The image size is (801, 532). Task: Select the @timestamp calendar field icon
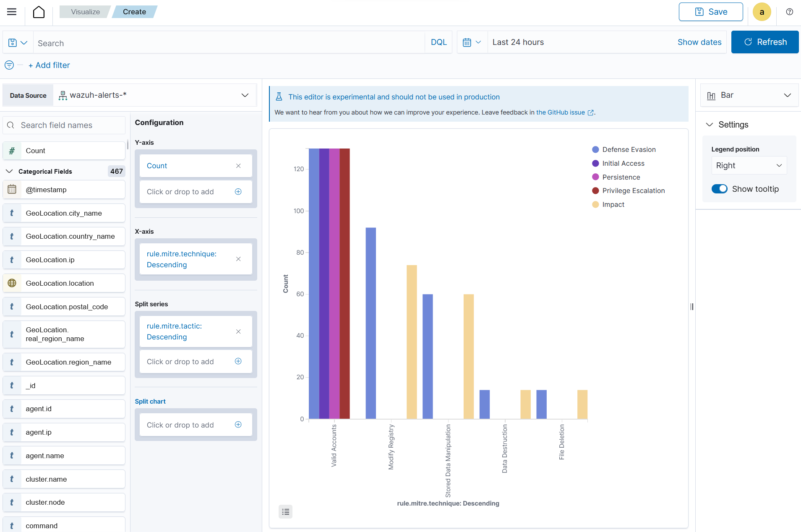12,190
